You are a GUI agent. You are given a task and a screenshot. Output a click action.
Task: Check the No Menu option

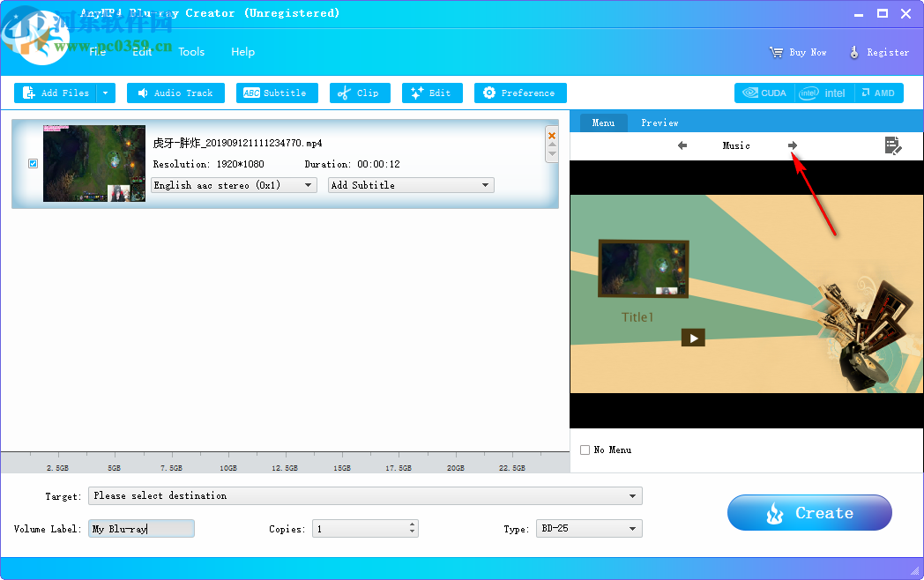[x=584, y=450]
